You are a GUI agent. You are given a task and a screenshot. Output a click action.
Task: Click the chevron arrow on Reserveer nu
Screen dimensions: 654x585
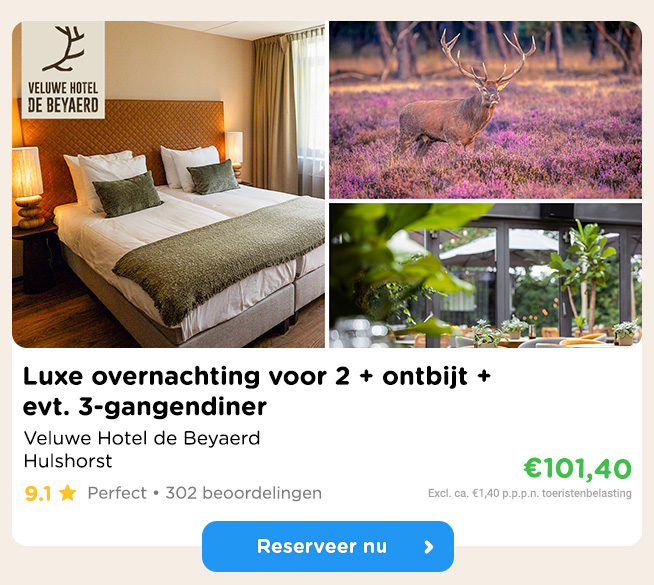point(429,547)
